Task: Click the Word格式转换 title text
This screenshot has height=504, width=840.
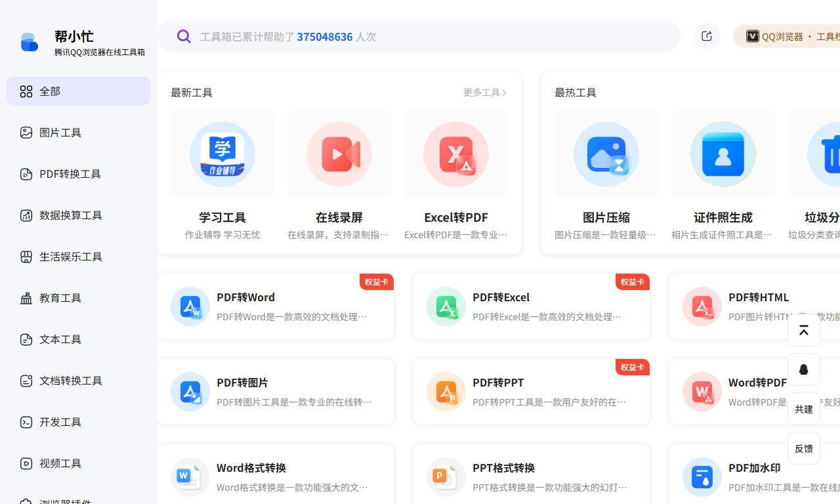Action: click(251, 468)
